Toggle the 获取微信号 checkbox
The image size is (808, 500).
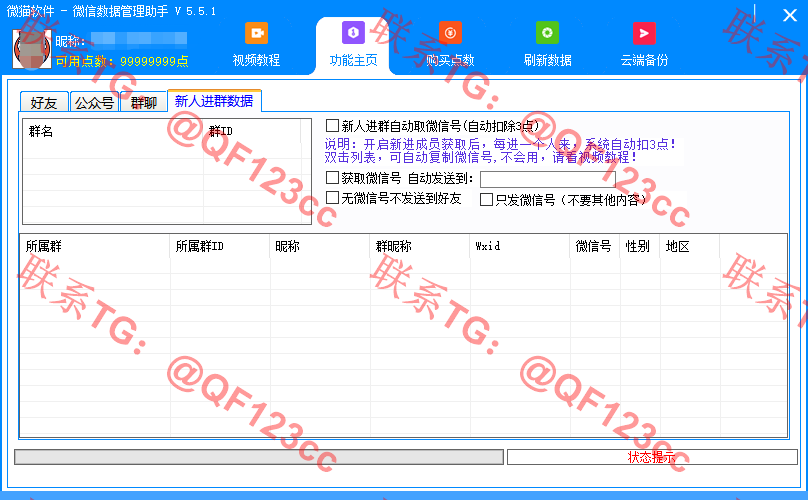(x=332, y=178)
